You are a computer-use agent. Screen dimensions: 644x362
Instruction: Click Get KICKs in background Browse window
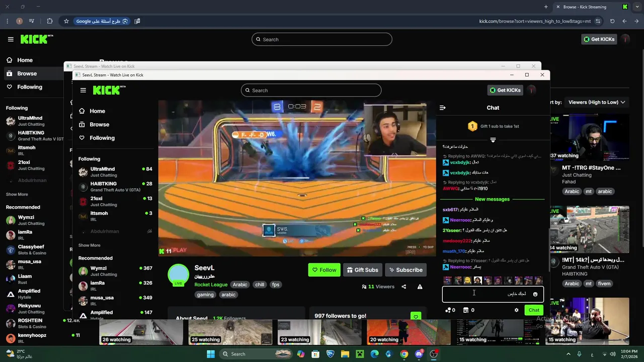pyautogui.click(x=599, y=39)
